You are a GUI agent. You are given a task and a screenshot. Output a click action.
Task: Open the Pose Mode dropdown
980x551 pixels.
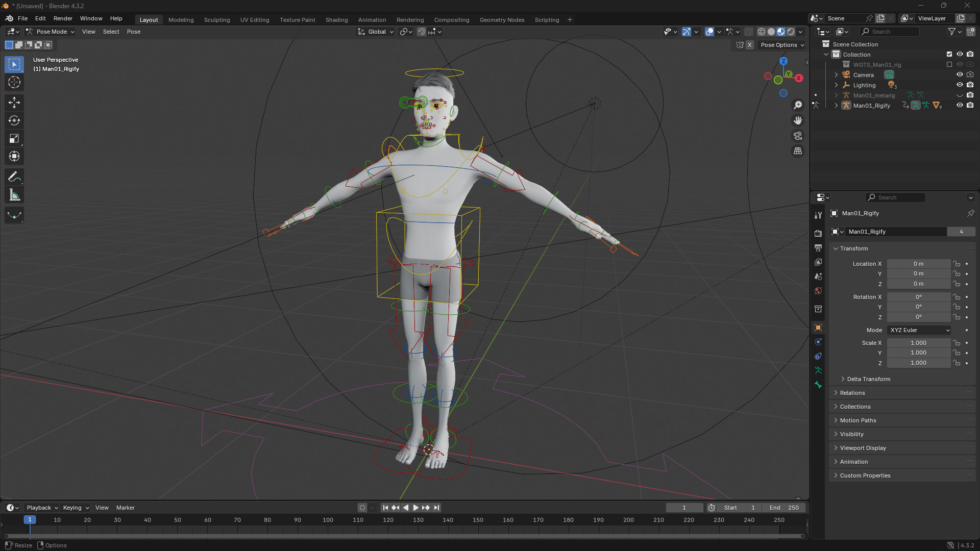pyautogui.click(x=51, y=32)
